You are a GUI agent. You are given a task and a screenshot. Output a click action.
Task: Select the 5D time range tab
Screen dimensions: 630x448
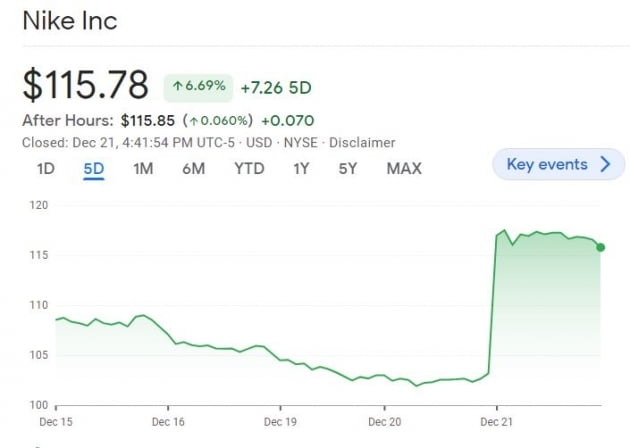94,168
